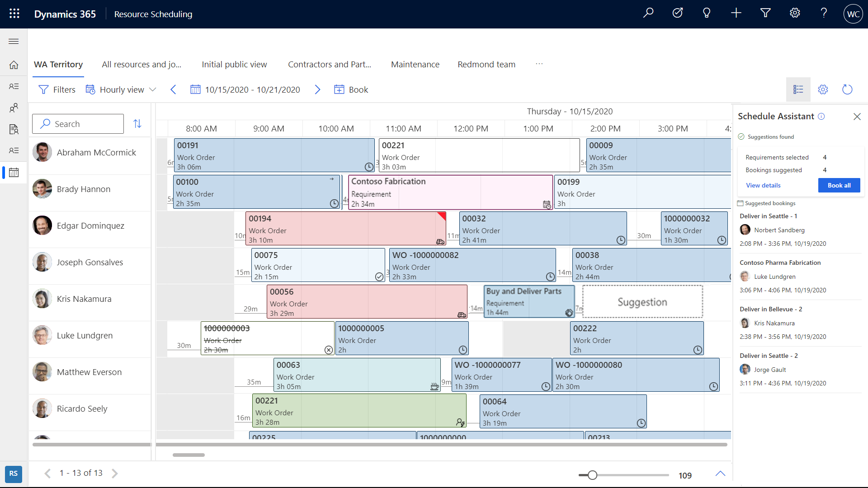
Task: Click the Schedule Board refresh icon
Action: 847,89
